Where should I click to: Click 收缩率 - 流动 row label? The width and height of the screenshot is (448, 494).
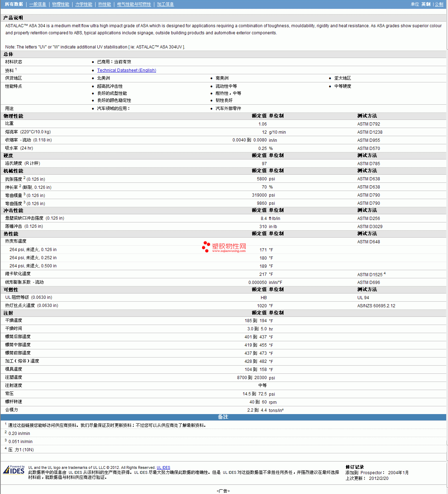[x=28, y=140]
